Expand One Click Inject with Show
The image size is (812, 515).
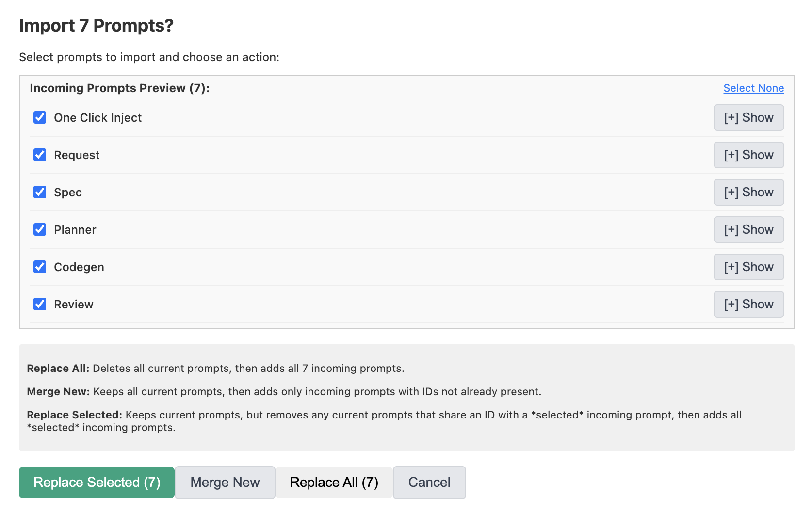(748, 117)
